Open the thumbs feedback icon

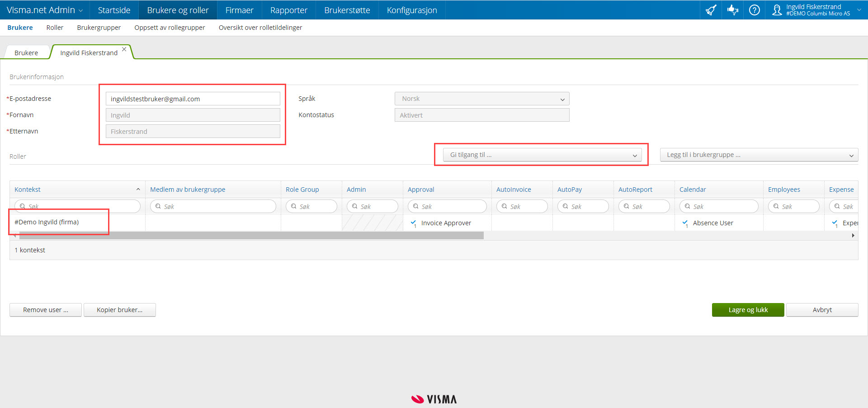tap(733, 10)
